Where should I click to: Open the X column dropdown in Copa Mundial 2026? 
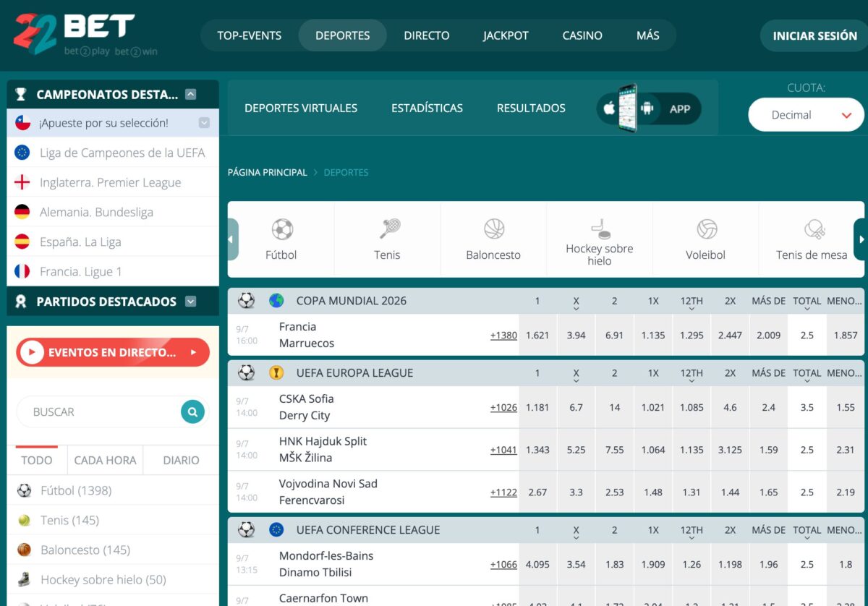click(576, 309)
